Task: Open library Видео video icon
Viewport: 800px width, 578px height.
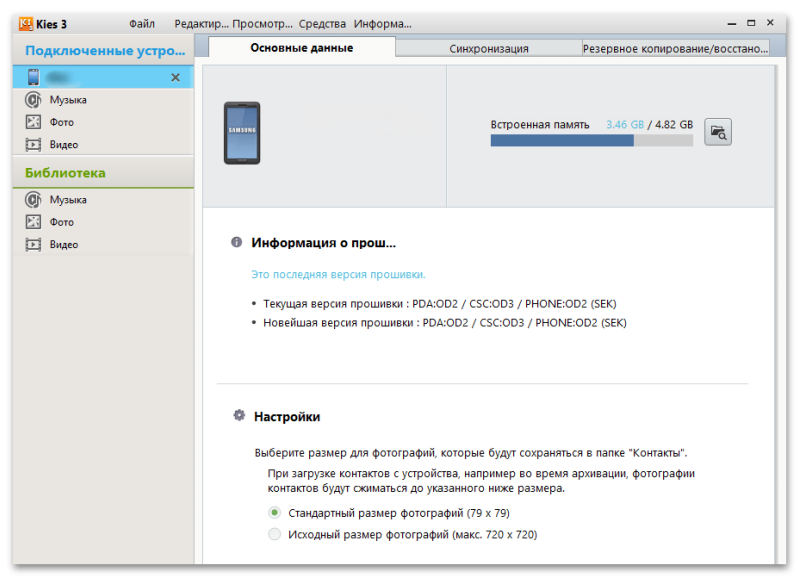Action: click(x=33, y=244)
